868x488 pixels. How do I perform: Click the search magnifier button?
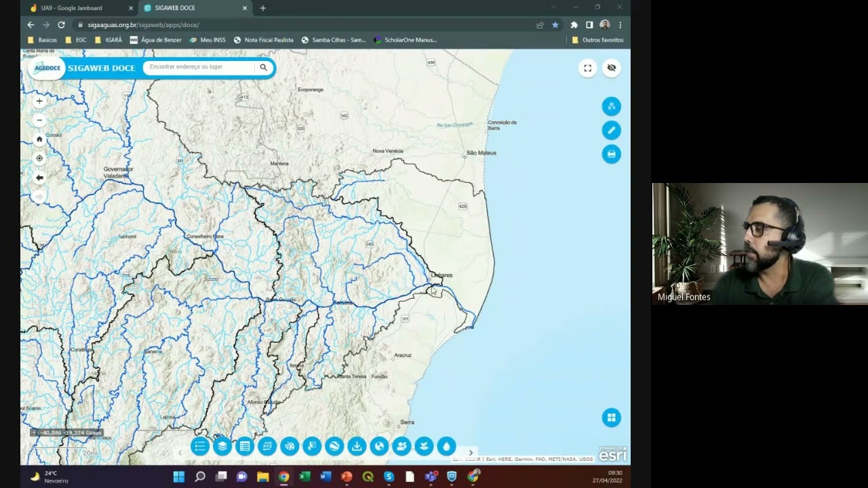tap(264, 67)
